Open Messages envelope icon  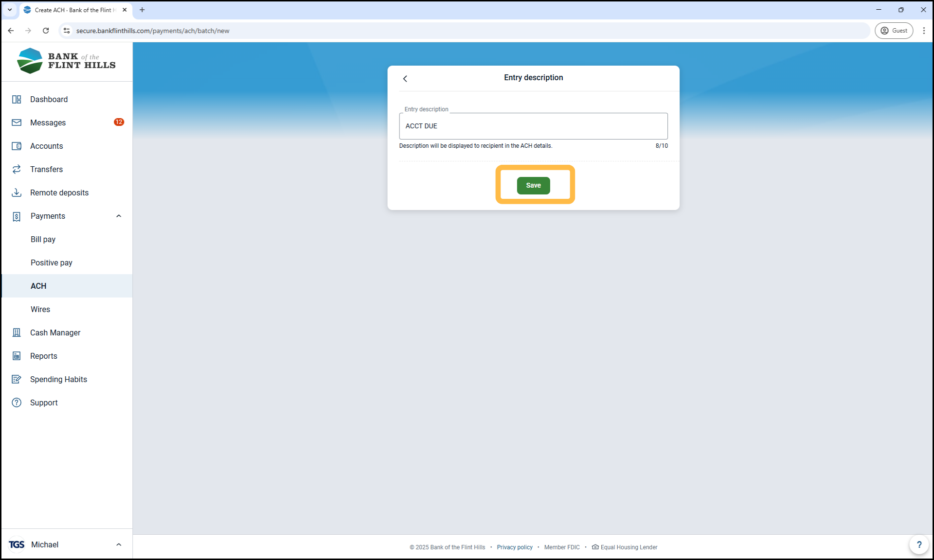pos(17,122)
